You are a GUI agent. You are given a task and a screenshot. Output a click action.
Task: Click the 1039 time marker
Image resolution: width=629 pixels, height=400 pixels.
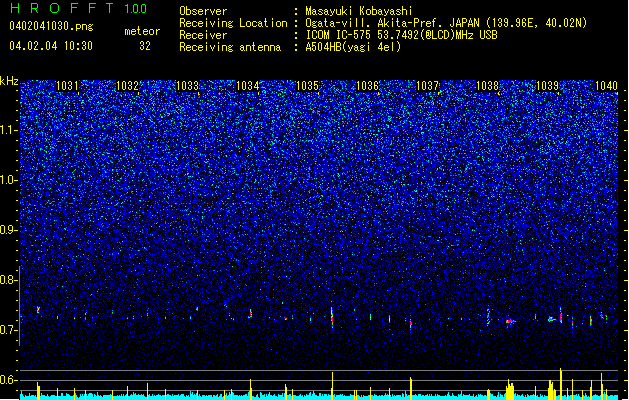[548, 85]
